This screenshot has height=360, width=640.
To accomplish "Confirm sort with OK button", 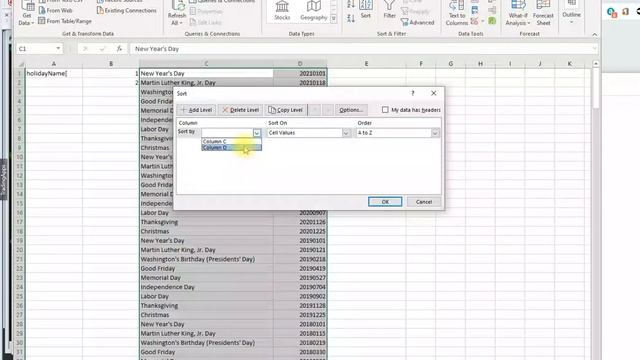I will [x=385, y=202].
